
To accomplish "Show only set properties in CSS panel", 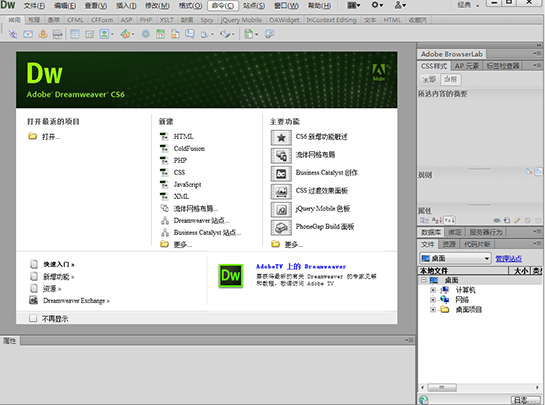I will [x=449, y=220].
